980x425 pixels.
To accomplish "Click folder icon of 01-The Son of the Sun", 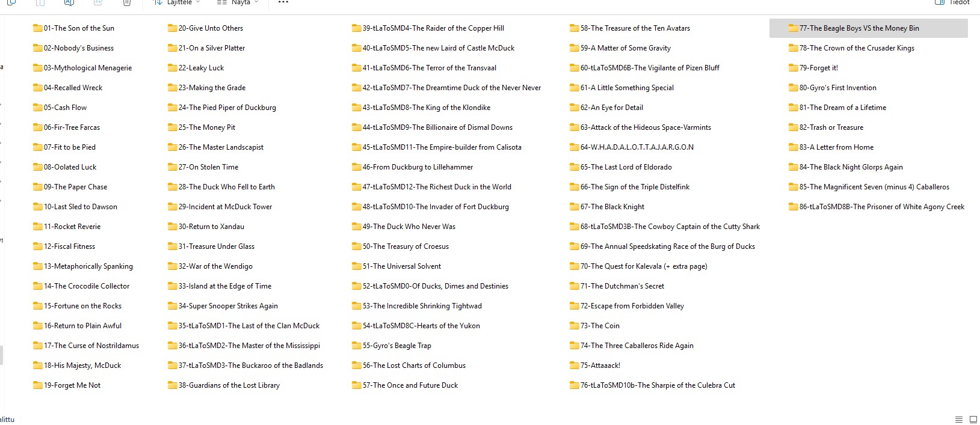I will tap(38, 28).
